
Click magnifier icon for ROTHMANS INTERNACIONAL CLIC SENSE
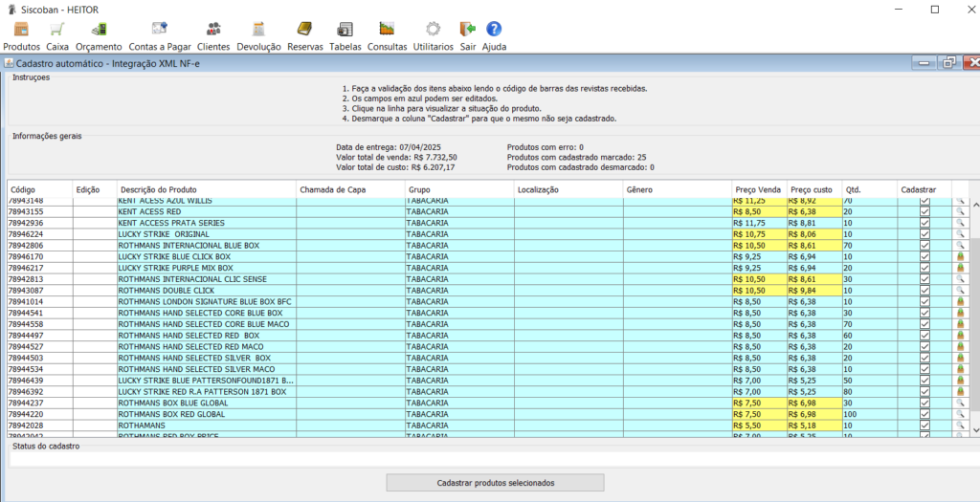[x=960, y=279]
